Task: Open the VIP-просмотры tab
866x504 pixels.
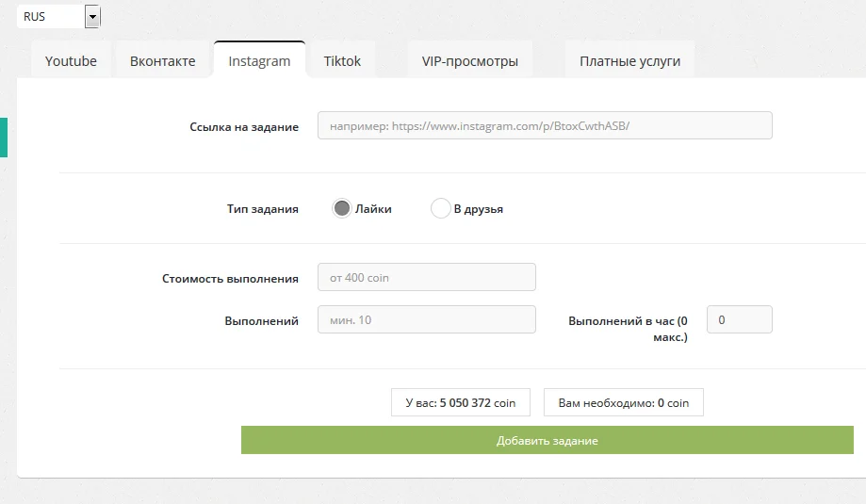Action: point(470,60)
